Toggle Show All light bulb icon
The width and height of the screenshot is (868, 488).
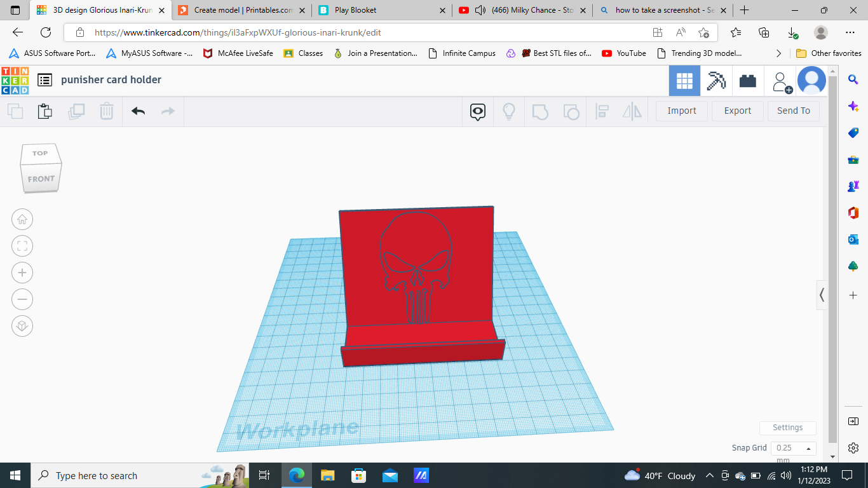(509, 112)
